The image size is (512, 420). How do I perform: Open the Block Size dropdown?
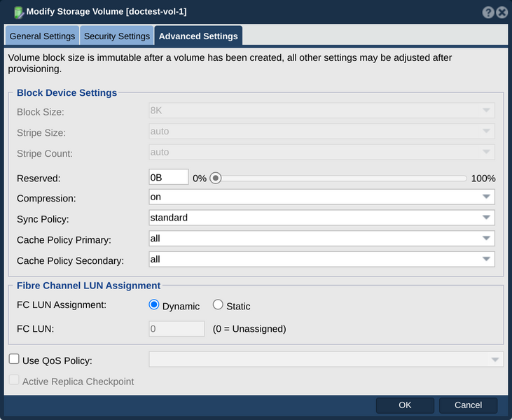pyautogui.click(x=321, y=111)
